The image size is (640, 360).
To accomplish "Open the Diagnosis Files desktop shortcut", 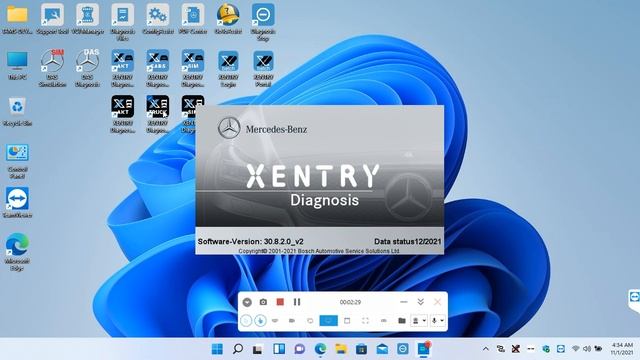I will (122, 22).
